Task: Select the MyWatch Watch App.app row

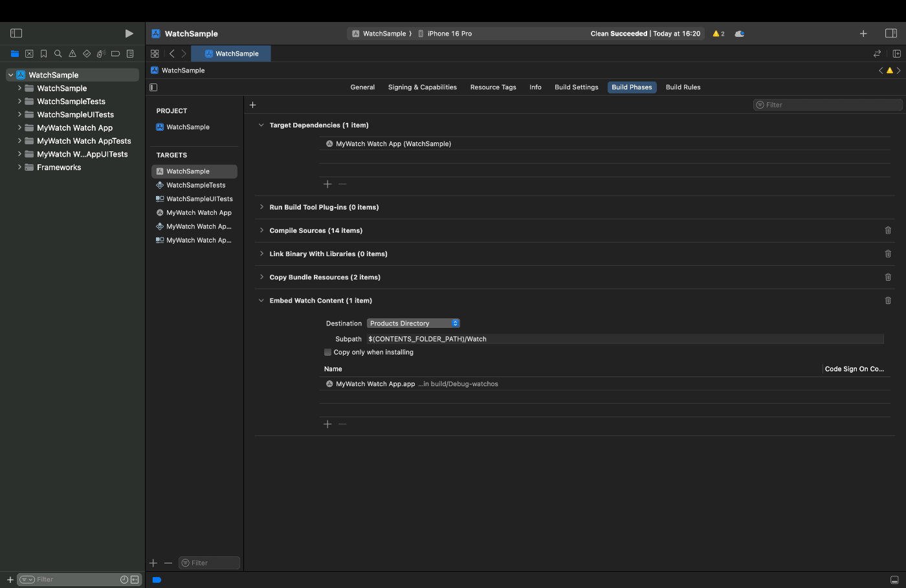Action: click(x=604, y=384)
